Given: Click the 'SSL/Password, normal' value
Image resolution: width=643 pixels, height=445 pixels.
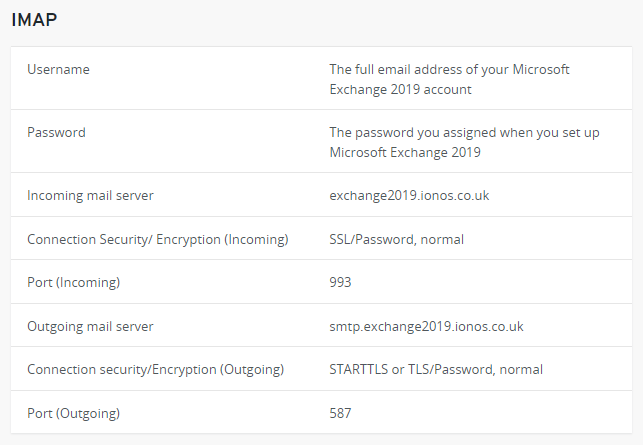Looking at the screenshot, I should click(397, 239).
